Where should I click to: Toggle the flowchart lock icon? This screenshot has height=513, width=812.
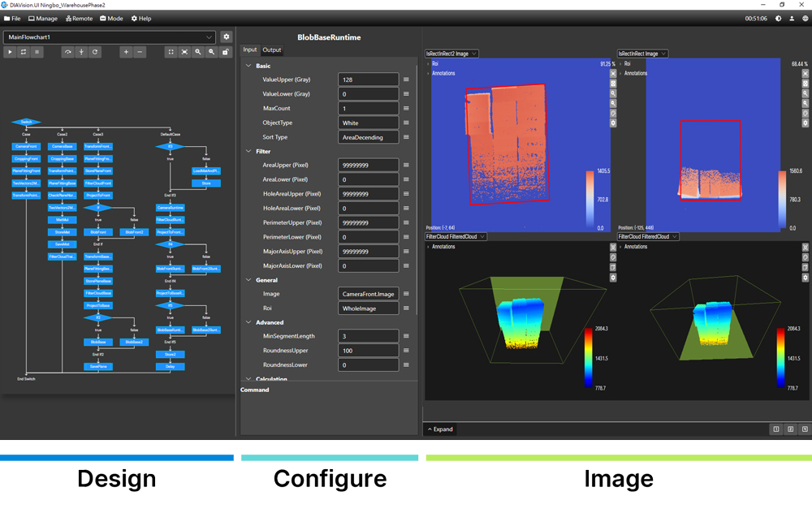pos(225,52)
